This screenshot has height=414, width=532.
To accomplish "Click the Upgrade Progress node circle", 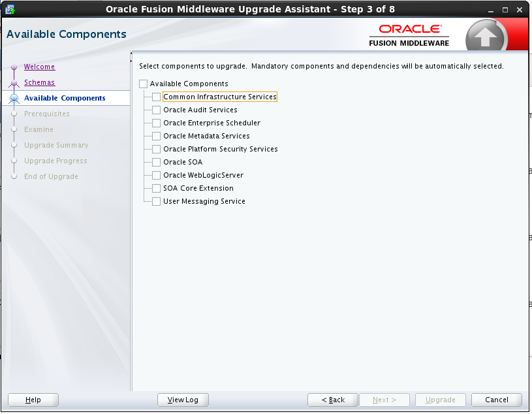I will (x=14, y=161).
